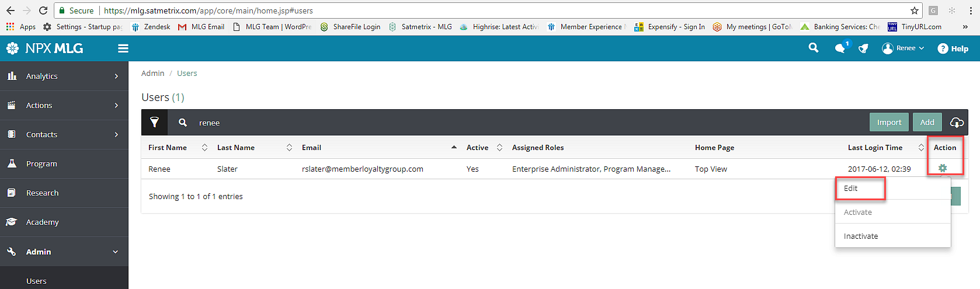Click the search icon in the header

tap(813, 48)
